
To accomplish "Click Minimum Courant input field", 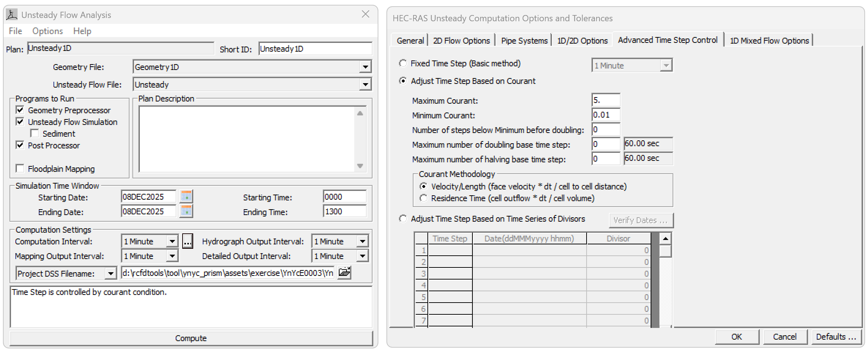I will point(606,115).
